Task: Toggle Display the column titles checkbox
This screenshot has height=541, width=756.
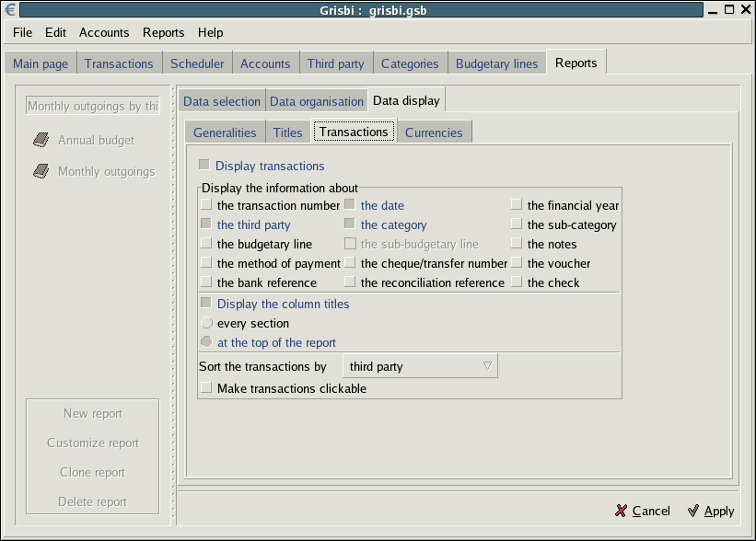Action: point(206,303)
